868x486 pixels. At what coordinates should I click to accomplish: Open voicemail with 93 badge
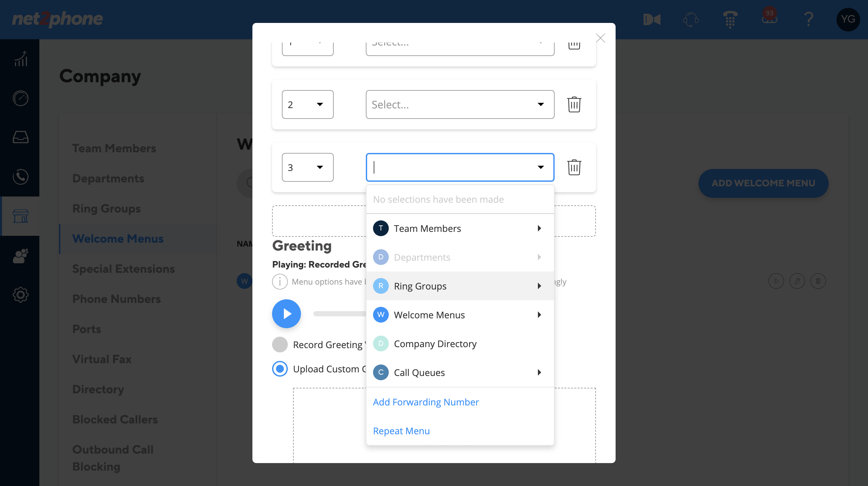[x=769, y=16]
